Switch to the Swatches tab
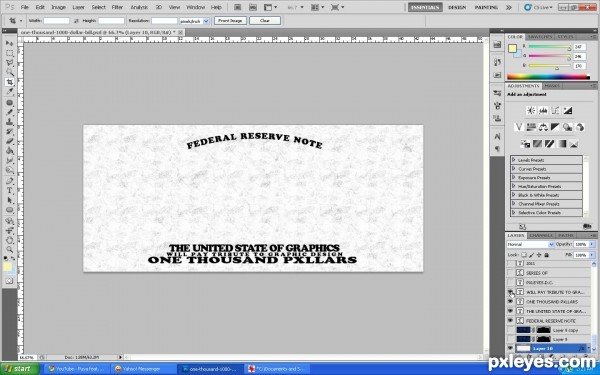The height and width of the screenshot is (375, 600). click(540, 37)
